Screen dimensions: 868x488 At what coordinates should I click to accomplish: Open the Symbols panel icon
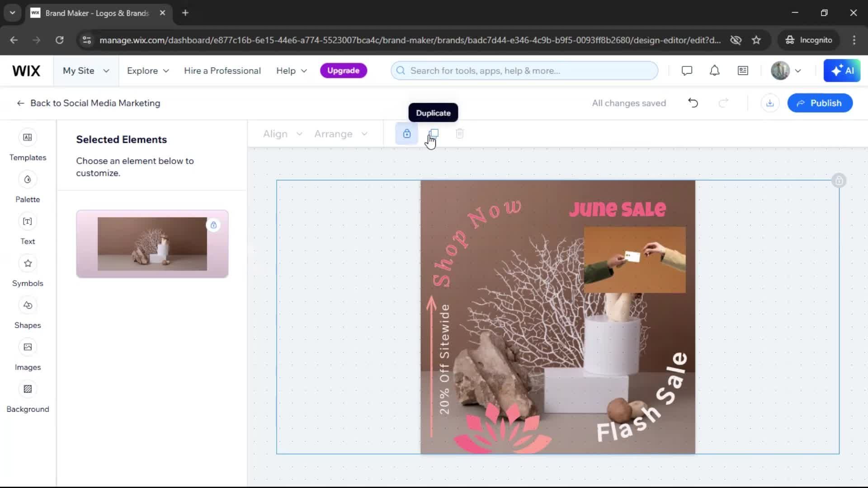[x=28, y=263]
